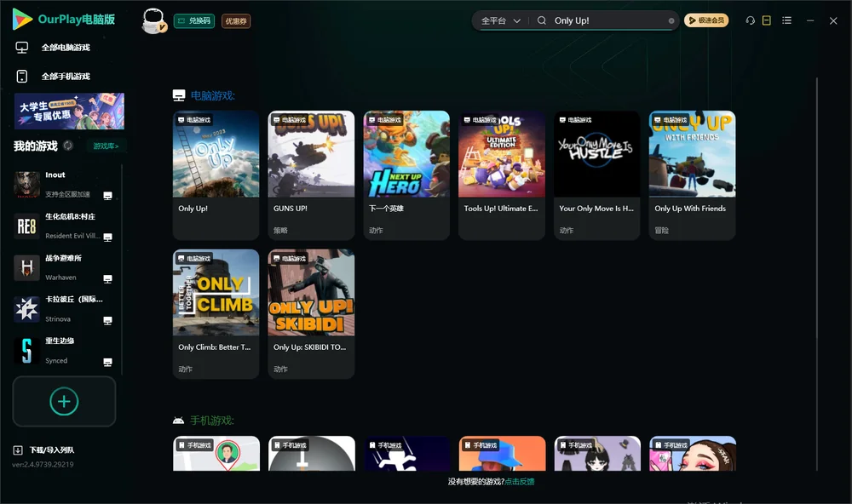Clear the search text with the x icon
Image resolution: width=852 pixels, height=504 pixels.
[x=671, y=21]
